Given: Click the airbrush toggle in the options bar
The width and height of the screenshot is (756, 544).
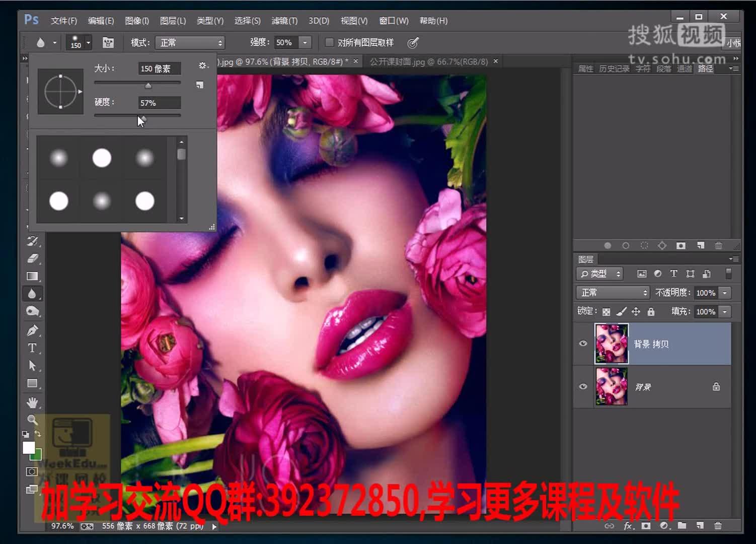Looking at the screenshot, I should pos(413,42).
